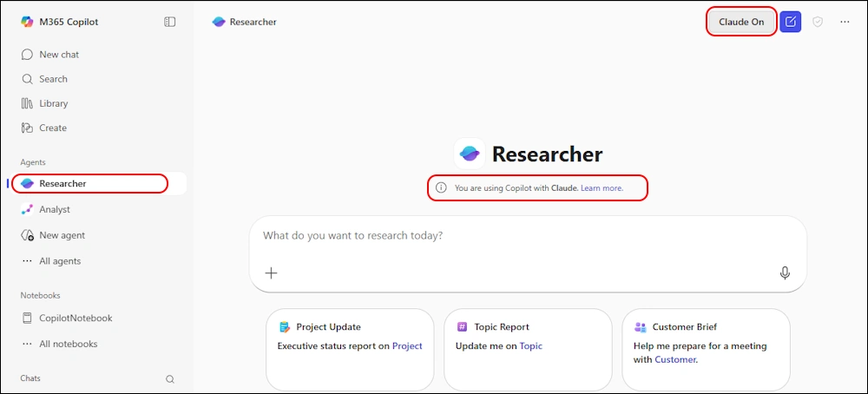Click the M365 Copilot logo
Image resolution: width=868 pixels, height=394 pixels.
tap(27, 22)
